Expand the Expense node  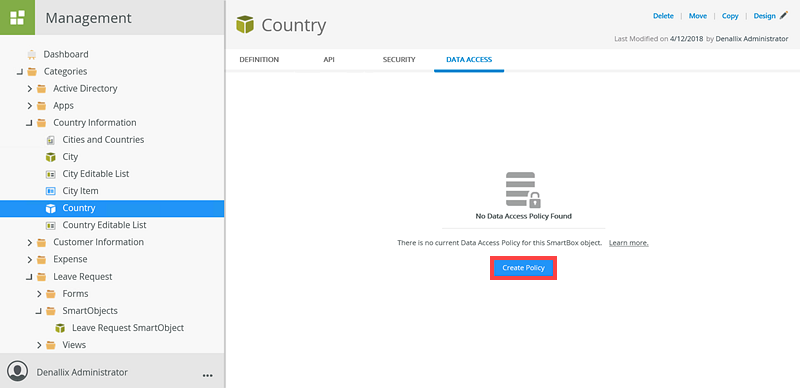click(x=30, y=259)
